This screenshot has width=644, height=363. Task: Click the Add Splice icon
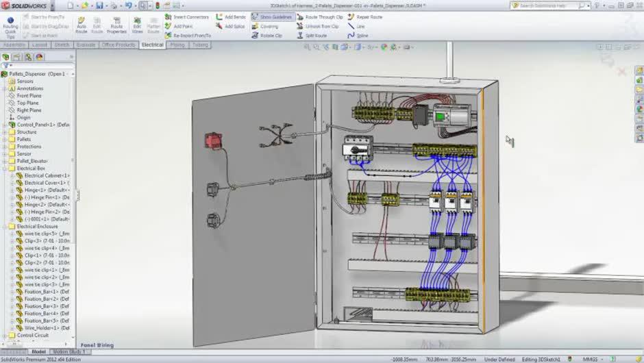tap(230, 26)
